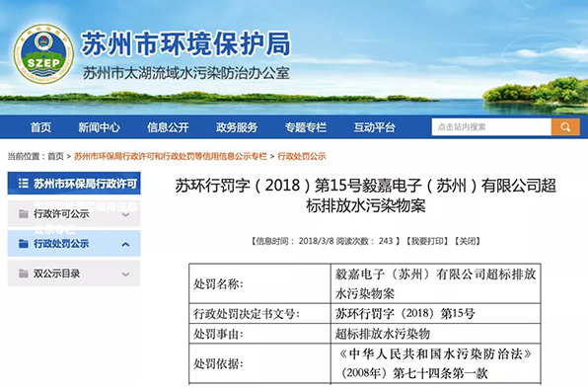Select the 行政许可公示 sidebar item
Image resolution: width=588 pixels, height=388 pixels.
tap(74, 214)
